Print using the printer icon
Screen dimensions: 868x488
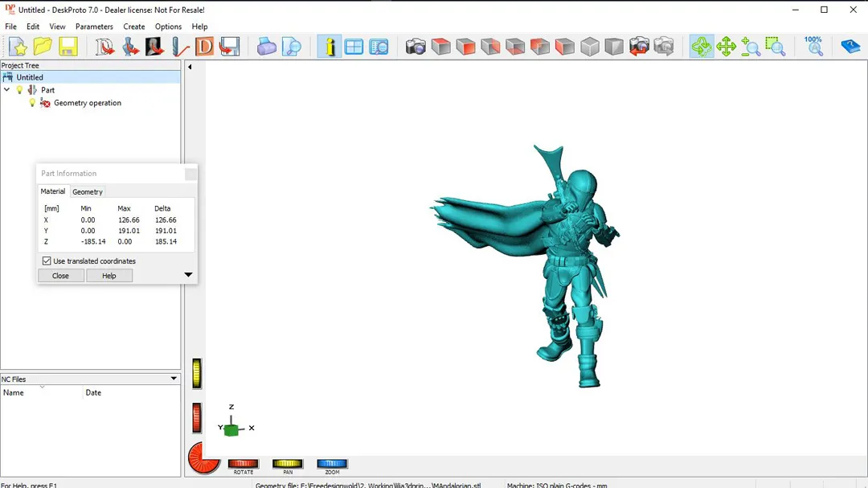pos(266,47)
